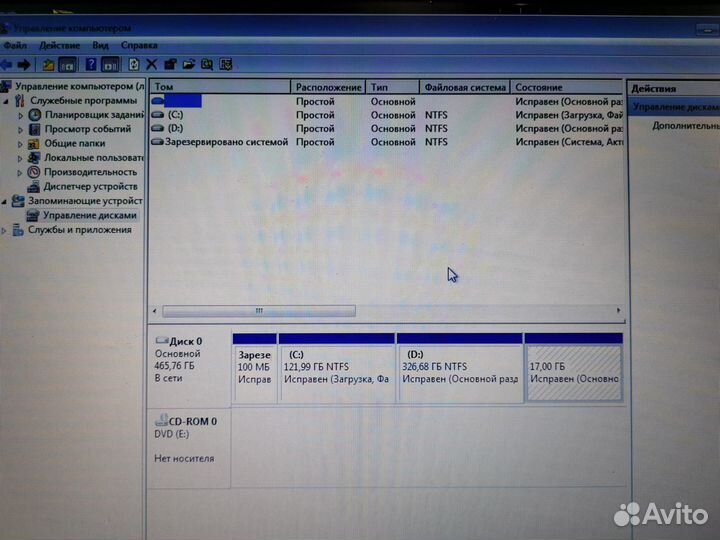The height and width of the screenshot is (540, 720).
Task: Click Планировщик заданий clock icon
Action: click(34, 115)
